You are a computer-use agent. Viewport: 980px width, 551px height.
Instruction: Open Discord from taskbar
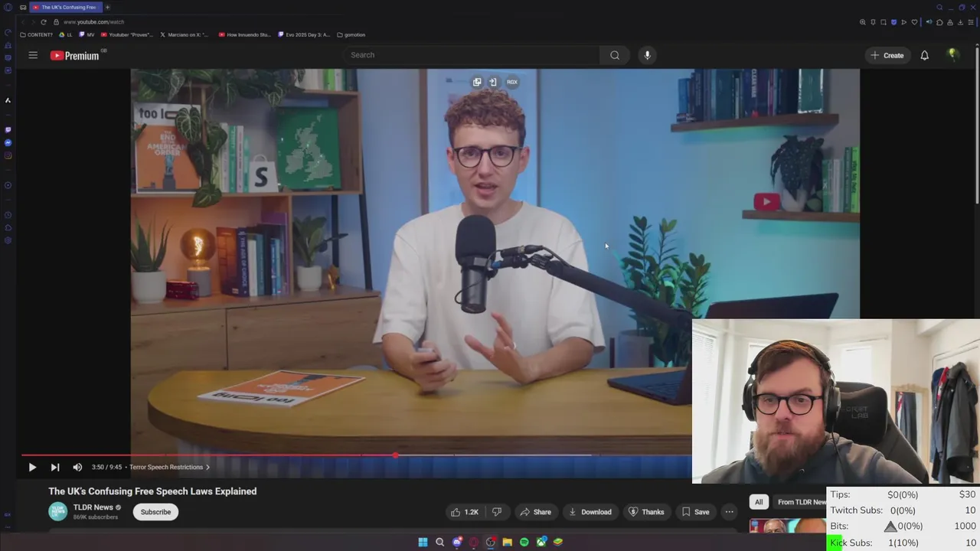(x=457, y=542)
